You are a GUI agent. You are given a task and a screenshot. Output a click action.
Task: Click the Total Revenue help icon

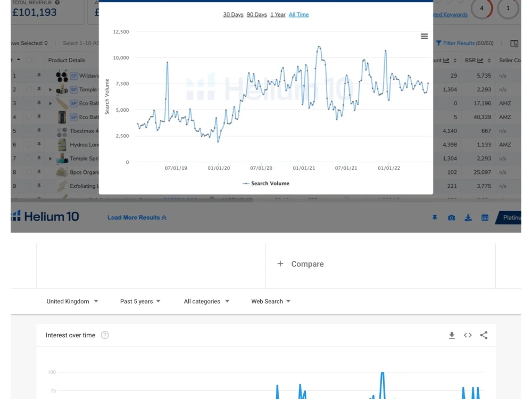[x=57, y=2]
